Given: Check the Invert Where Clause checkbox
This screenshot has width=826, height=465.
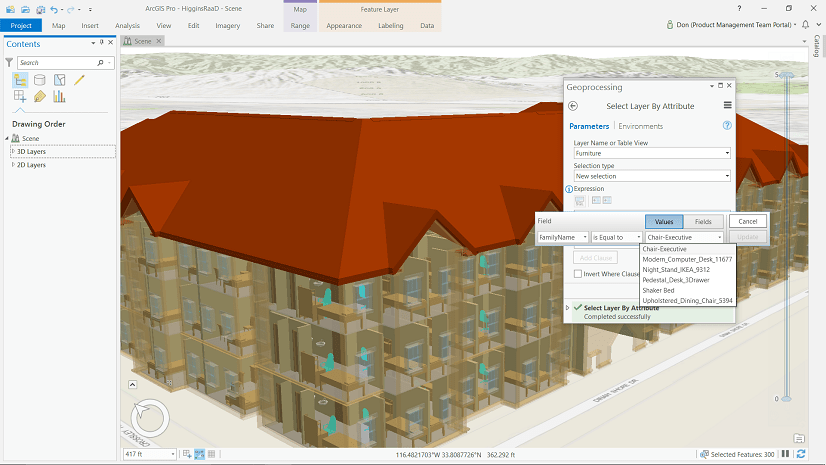Looking at the screenshot, I should coord(578,274).
